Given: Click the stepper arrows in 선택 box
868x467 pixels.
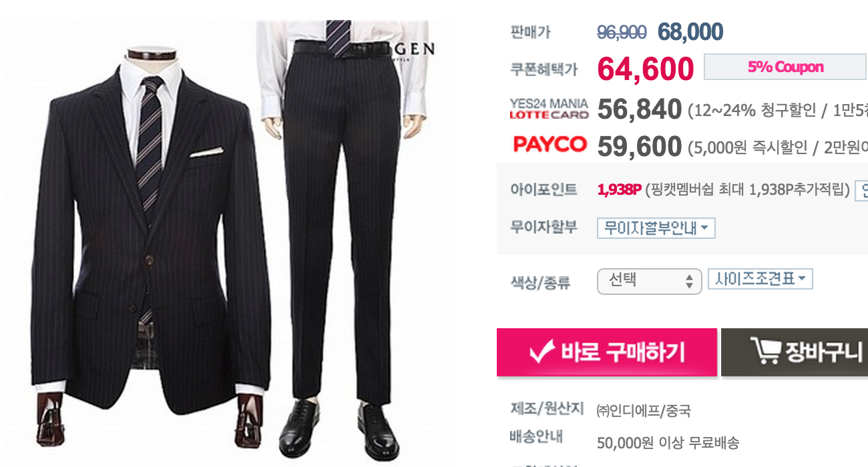Looking at the screenshot, I should click(689, 282).
